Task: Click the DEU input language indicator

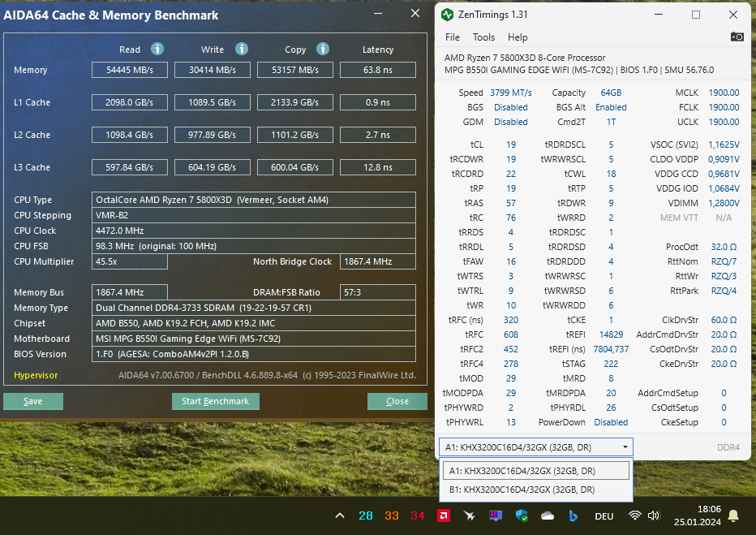Action: pyautogui.click(x=604, y=516)
